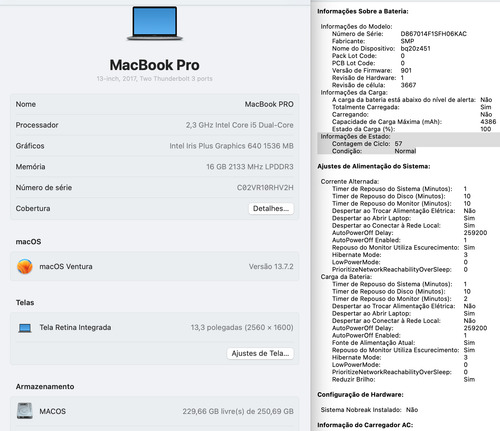Image resolution: width=500 pixels, height=431 pixels.
Task: Open the Cobertura Detalhes button
Action: point(271,209)
